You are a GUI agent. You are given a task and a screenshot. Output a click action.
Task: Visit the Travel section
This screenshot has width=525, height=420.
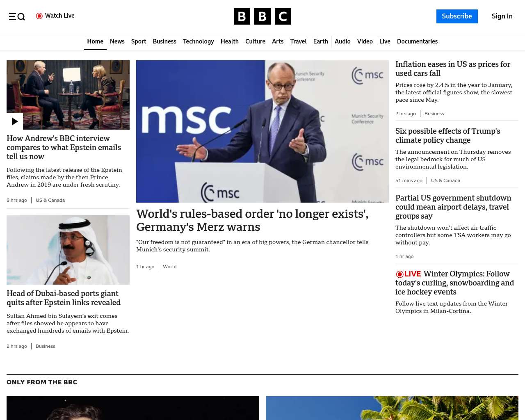pos(298,41)
